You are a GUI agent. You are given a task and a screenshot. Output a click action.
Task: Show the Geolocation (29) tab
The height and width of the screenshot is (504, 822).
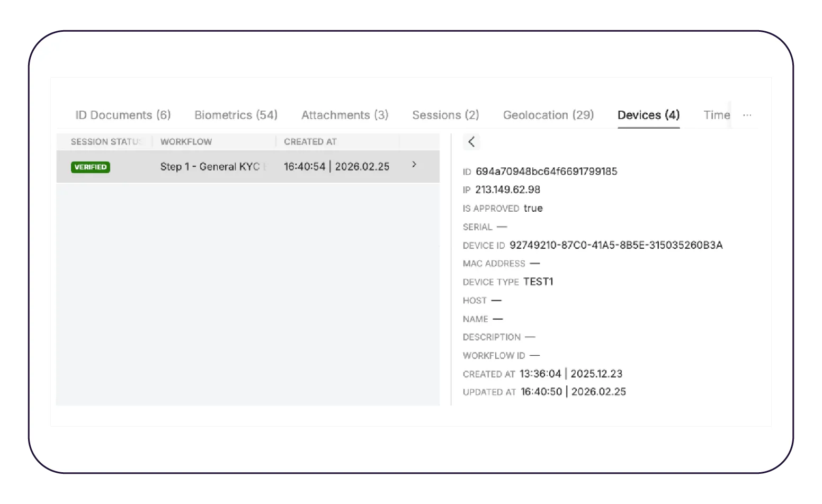tap(548, 115)
